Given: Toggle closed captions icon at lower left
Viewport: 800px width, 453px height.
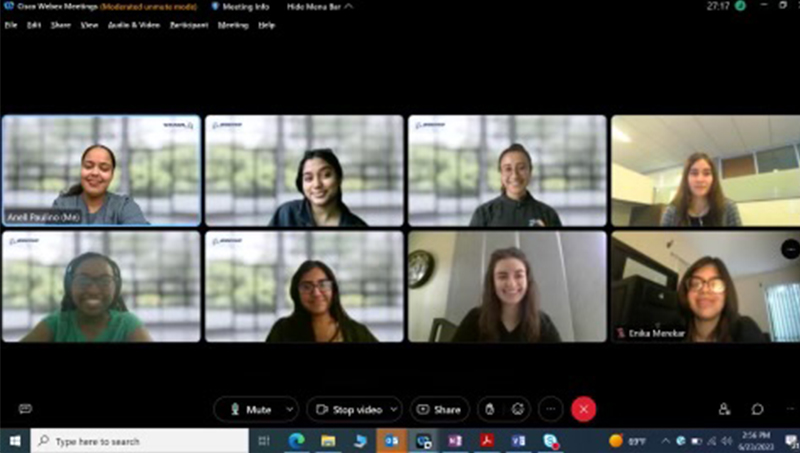Looking at the screenshot, I should click(x=25, y=409).
